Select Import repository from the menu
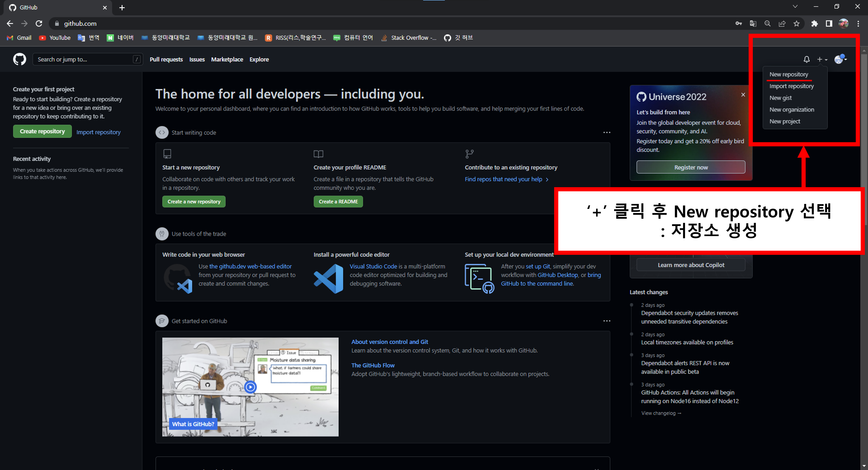 791,86
